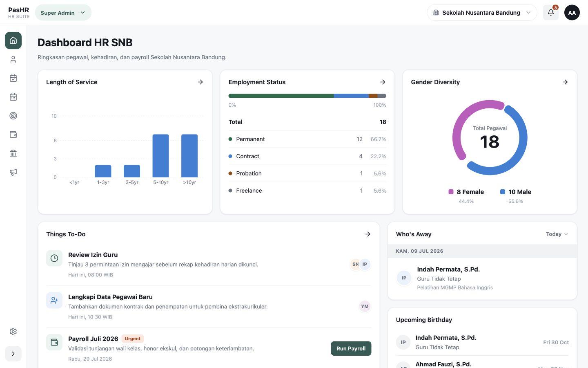Click the YM assignee avatar

(x=365, y=306)
